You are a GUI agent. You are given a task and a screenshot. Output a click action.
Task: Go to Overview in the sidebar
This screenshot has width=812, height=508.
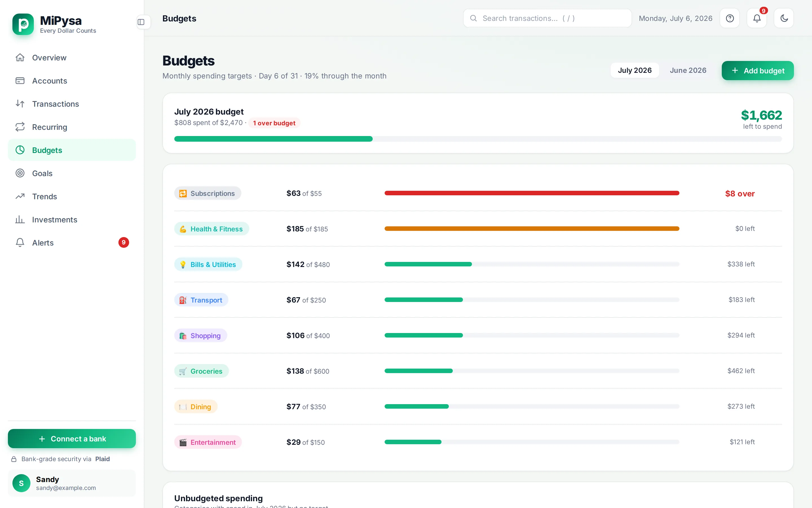pos(72,58)
